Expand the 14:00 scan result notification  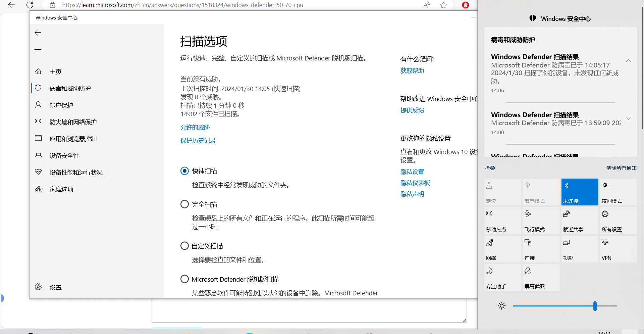click(628, 118)
